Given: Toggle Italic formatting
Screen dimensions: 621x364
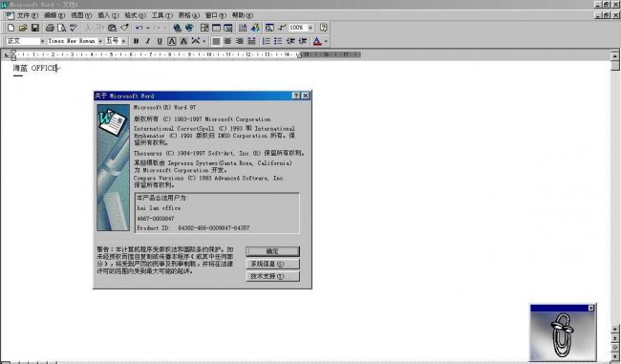Looking at the screenshot, I should point(148,41).
